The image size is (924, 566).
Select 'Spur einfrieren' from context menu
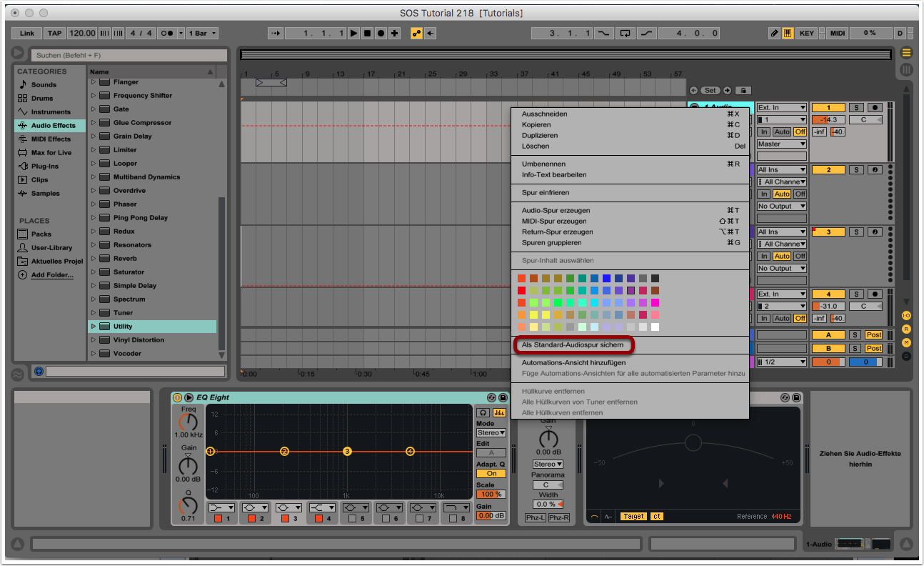coord(546,193)
